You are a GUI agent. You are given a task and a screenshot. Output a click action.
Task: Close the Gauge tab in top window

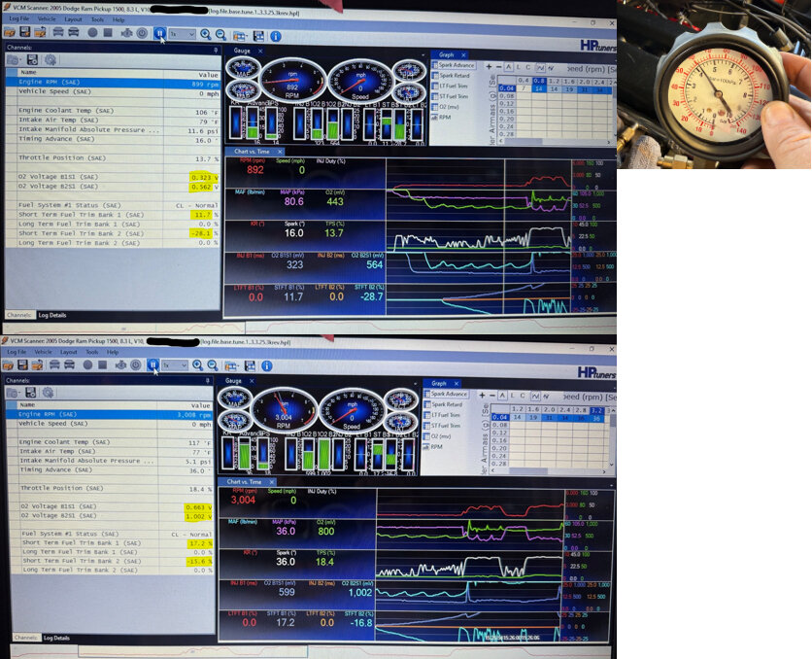[260, 51]
